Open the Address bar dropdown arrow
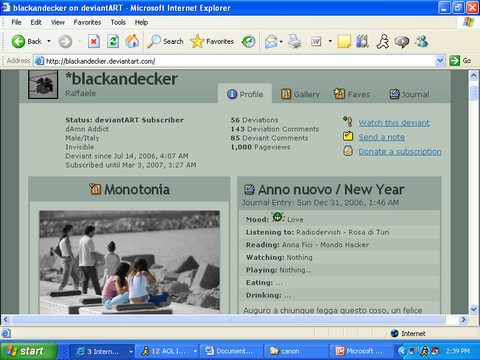This screenshot has height=360, width=480. pos(440,61)
